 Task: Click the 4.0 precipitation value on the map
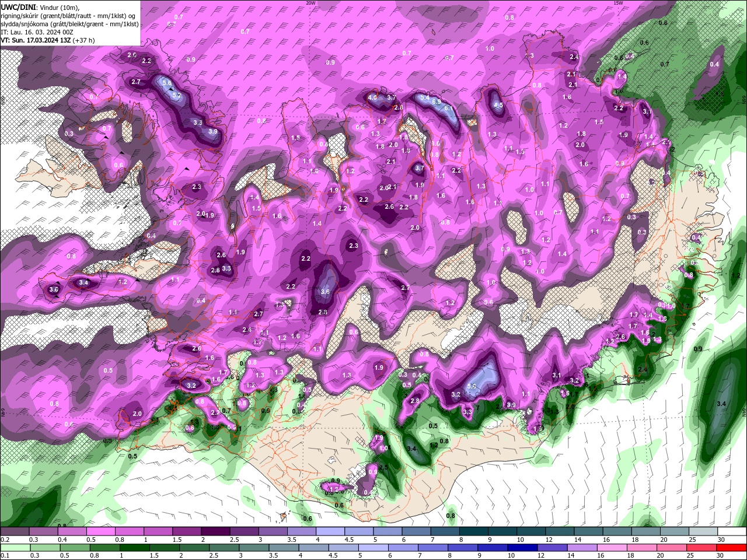coord(372,98)
